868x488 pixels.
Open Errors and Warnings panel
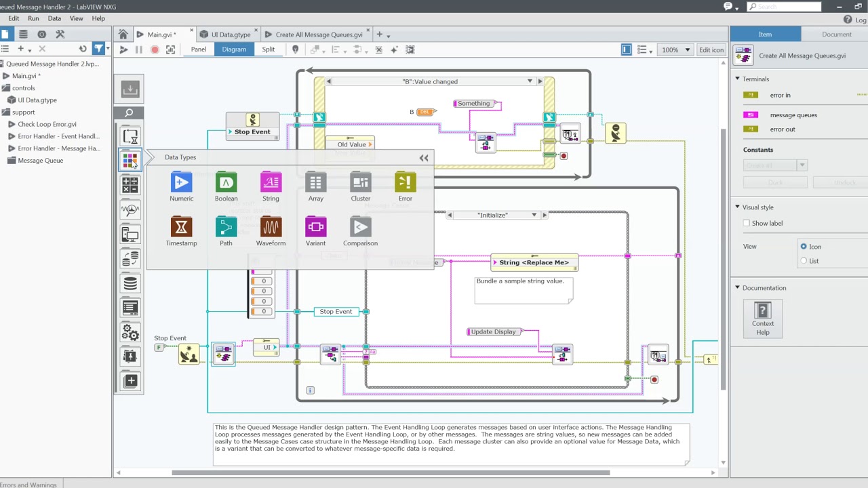[x=28, y=485]
